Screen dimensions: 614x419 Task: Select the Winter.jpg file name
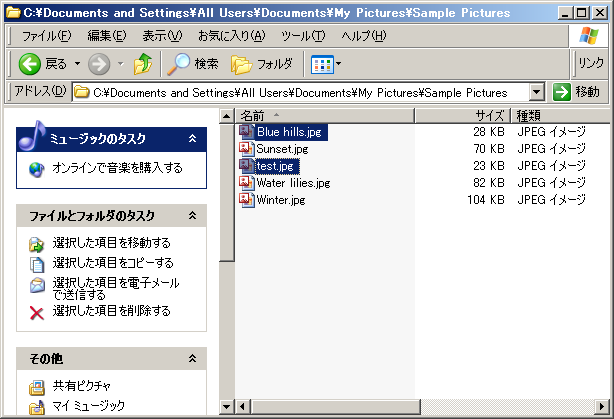pos(281,200)
